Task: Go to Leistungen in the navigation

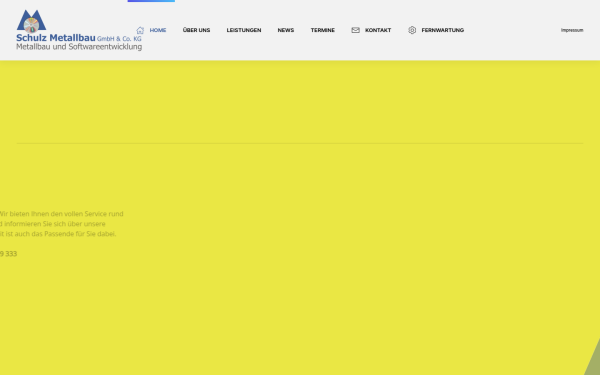Action: coord(244,30)
